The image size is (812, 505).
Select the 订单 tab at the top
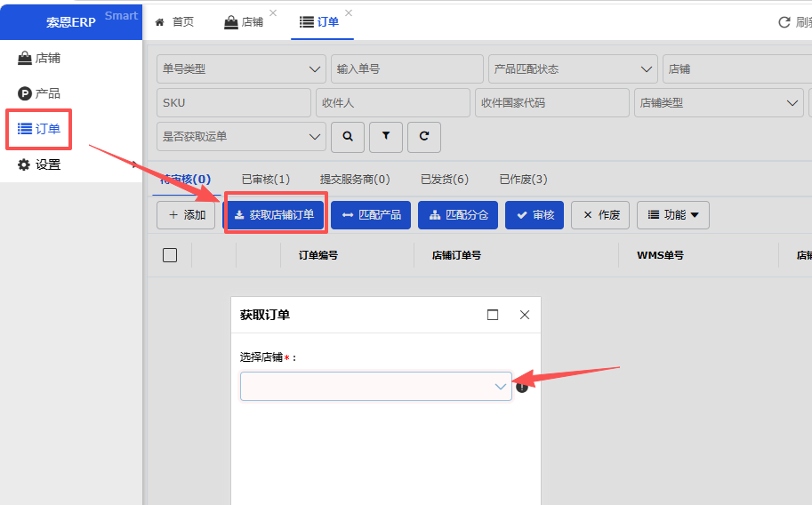click(319, 21)
